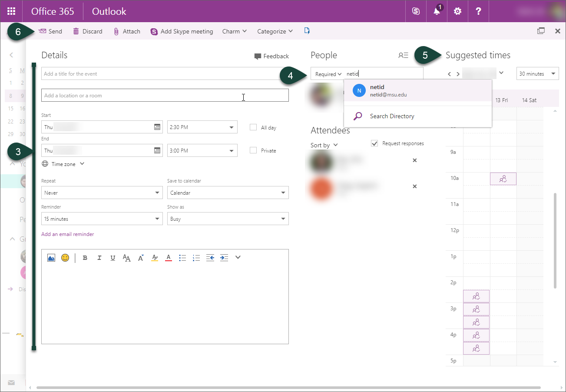Open the Office 365 app launcher grid
Viewport: 566px width, 392px height.
(x=11, y=11)
